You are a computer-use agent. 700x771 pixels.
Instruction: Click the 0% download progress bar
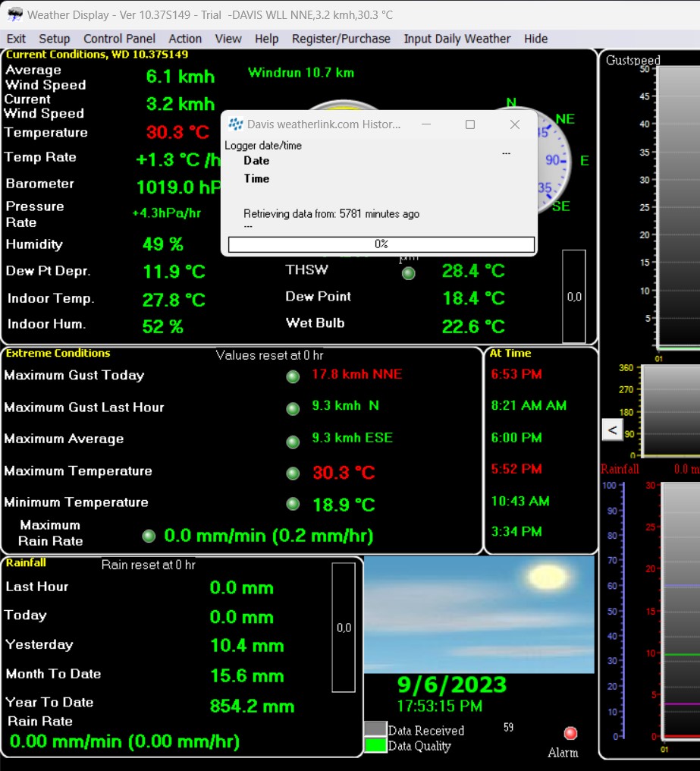(x=381, y=244)
